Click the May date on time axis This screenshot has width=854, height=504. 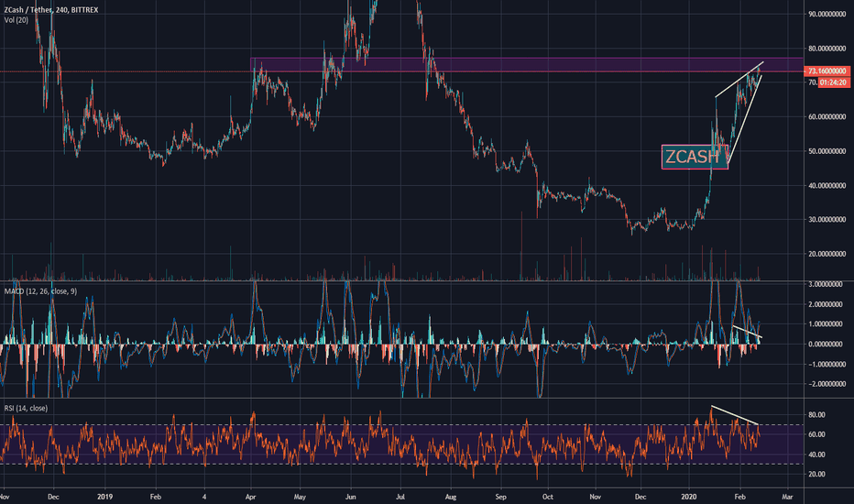pos(300,497)
